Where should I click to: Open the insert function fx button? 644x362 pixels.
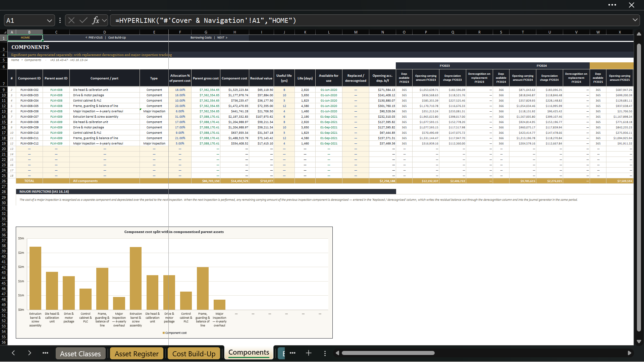tap(96, 20)
